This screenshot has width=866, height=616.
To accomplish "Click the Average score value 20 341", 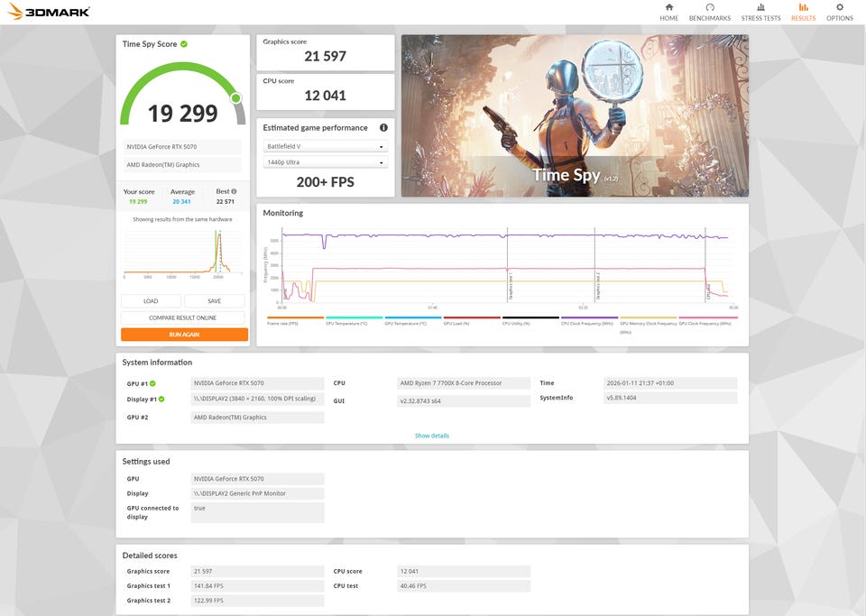I will [x=181, y=201].
